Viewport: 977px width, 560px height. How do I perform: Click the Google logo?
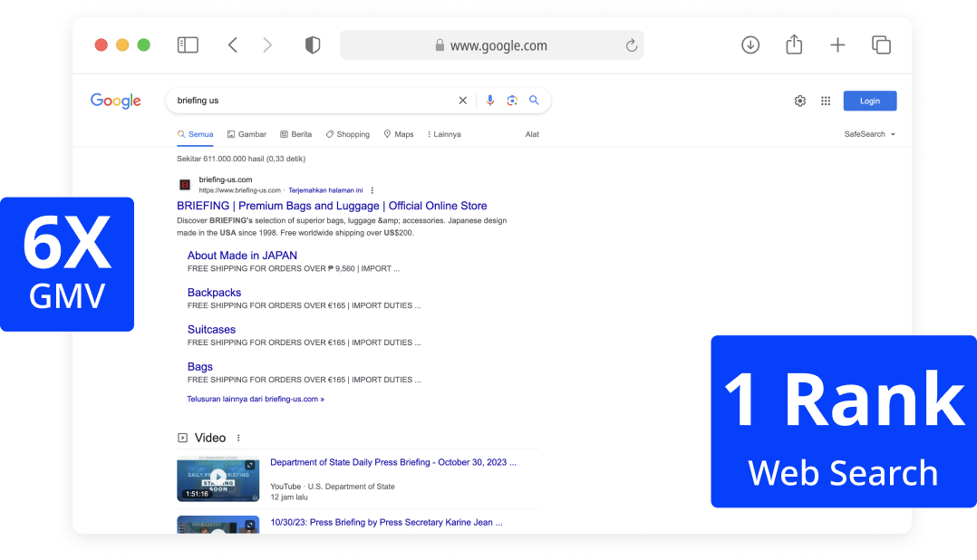coord(116,101)
